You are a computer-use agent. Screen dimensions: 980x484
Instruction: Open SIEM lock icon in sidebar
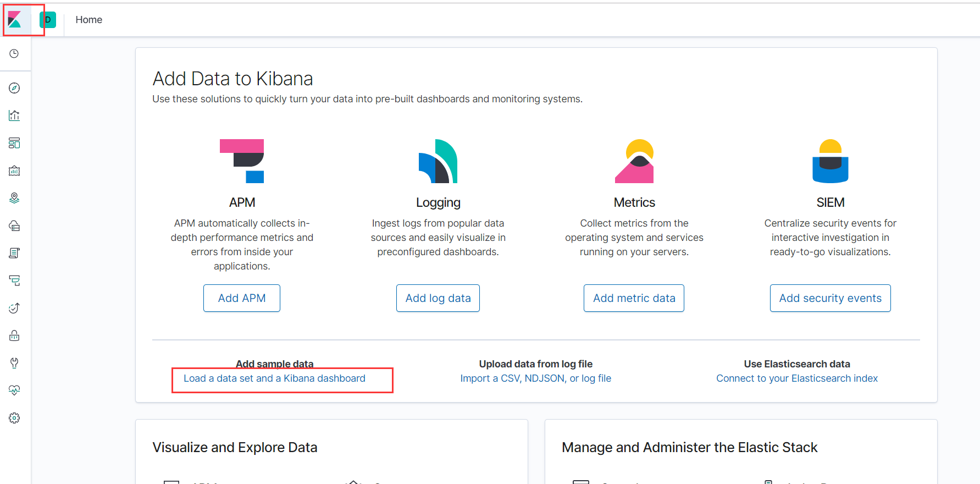pyautogui.click(x=14, y=335)
